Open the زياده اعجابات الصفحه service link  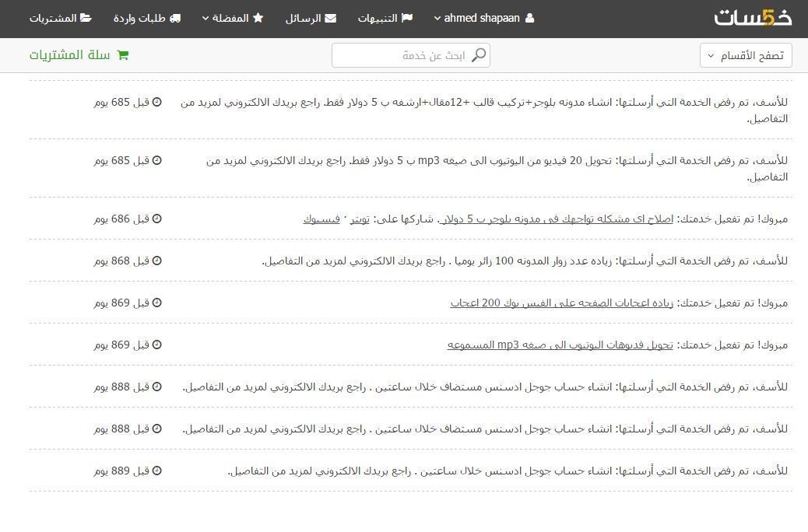click(562, 303)
